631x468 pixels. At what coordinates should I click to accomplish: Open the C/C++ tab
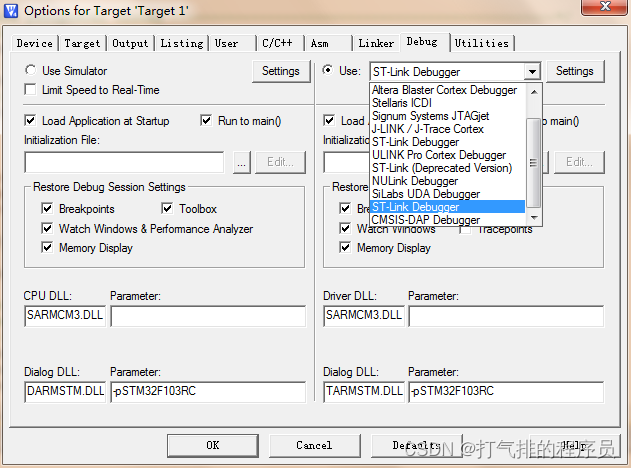280,43
